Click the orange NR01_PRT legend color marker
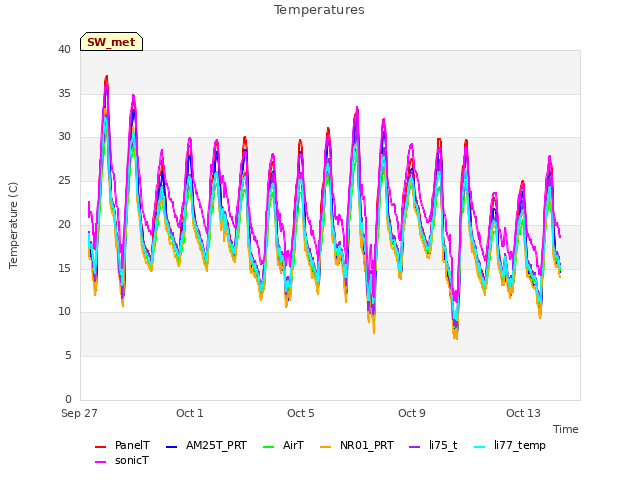The width and height of the screenshot is (640, 480). tap(326, 447)
